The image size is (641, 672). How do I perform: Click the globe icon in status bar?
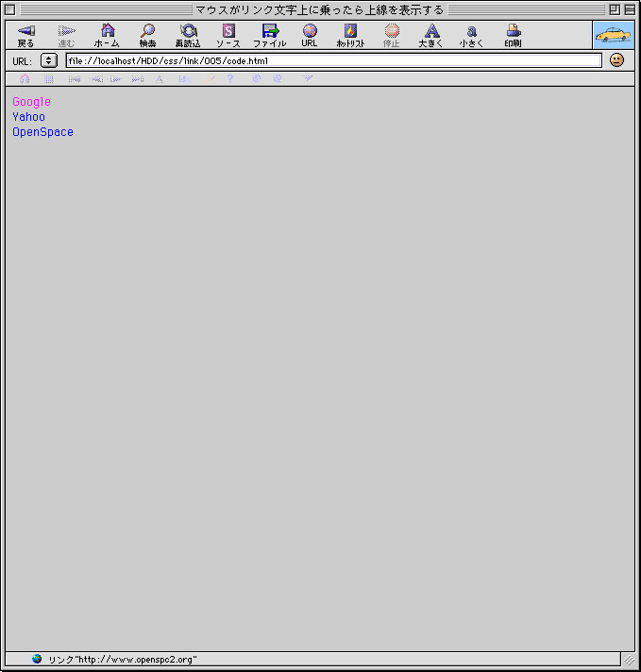(37, 659)
